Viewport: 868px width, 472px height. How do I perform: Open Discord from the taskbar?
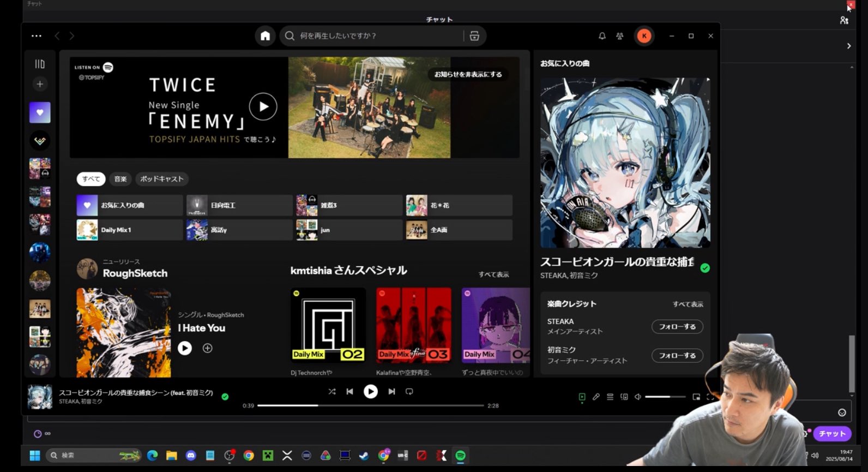pyautogui.click(x=191, y=456)
